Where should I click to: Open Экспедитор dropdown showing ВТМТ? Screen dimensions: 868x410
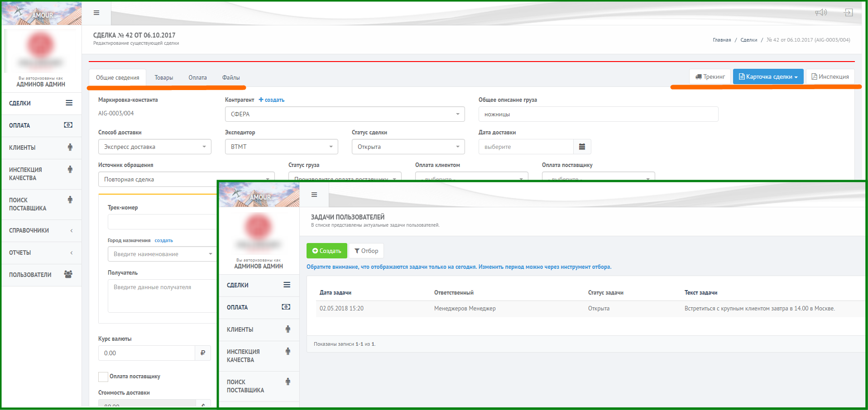tap(282, 147)
